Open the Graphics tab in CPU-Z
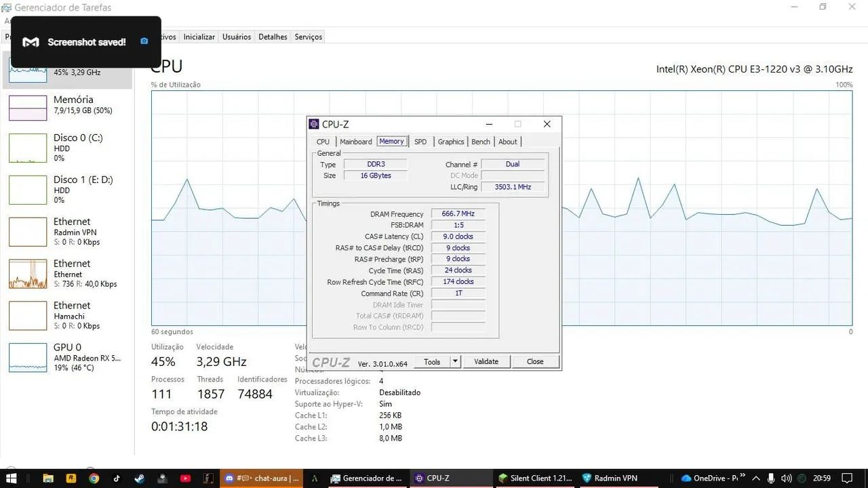The image size is (868, 488). (x=451, y=142)
